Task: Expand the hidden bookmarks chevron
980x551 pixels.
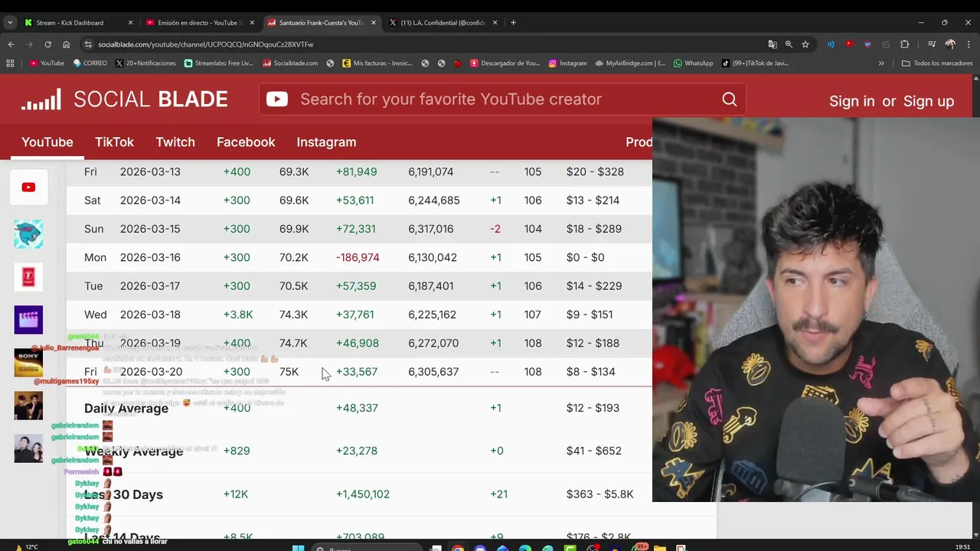Action: tap(881, 64)
